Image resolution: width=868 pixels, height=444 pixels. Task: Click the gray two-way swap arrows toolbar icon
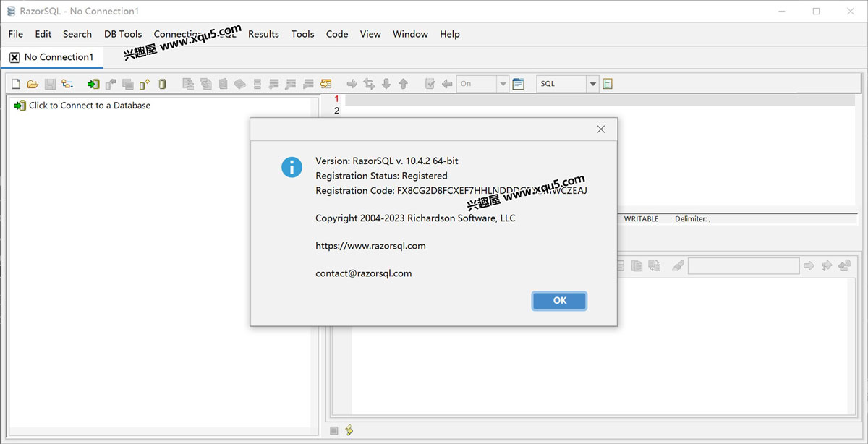tap(369, 84)
